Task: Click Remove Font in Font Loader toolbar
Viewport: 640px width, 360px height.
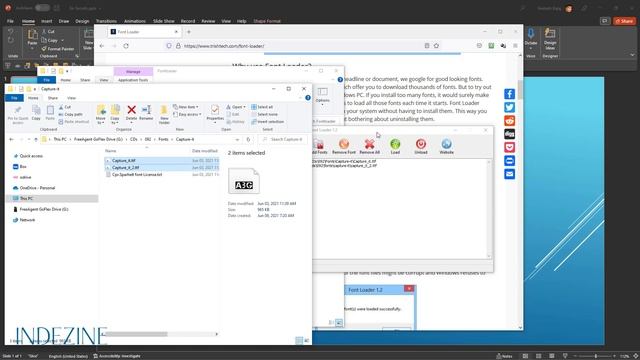Action: coord(344,146)
